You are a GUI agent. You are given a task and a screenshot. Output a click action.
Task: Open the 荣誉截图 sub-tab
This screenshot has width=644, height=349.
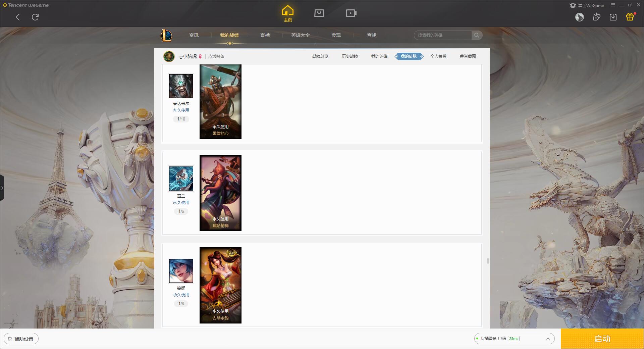point(468,56)
